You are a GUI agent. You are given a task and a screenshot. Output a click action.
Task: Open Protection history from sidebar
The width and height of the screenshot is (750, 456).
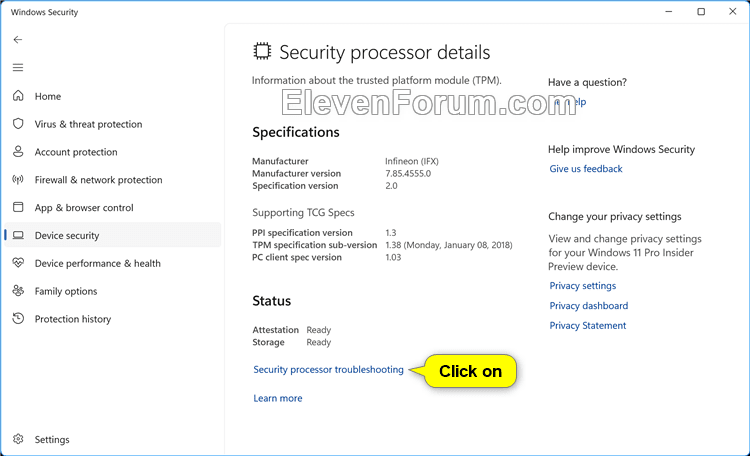pos(73,319)
